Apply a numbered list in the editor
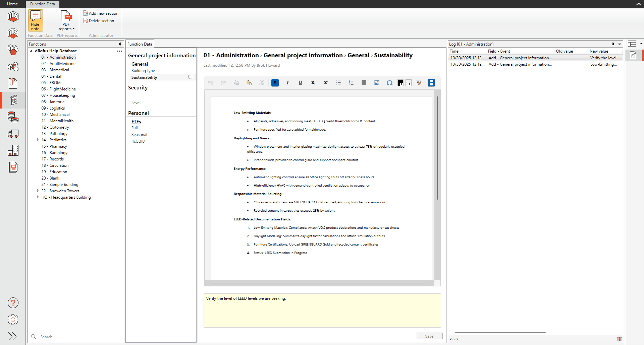644x345 pixels. click(351, 83)
